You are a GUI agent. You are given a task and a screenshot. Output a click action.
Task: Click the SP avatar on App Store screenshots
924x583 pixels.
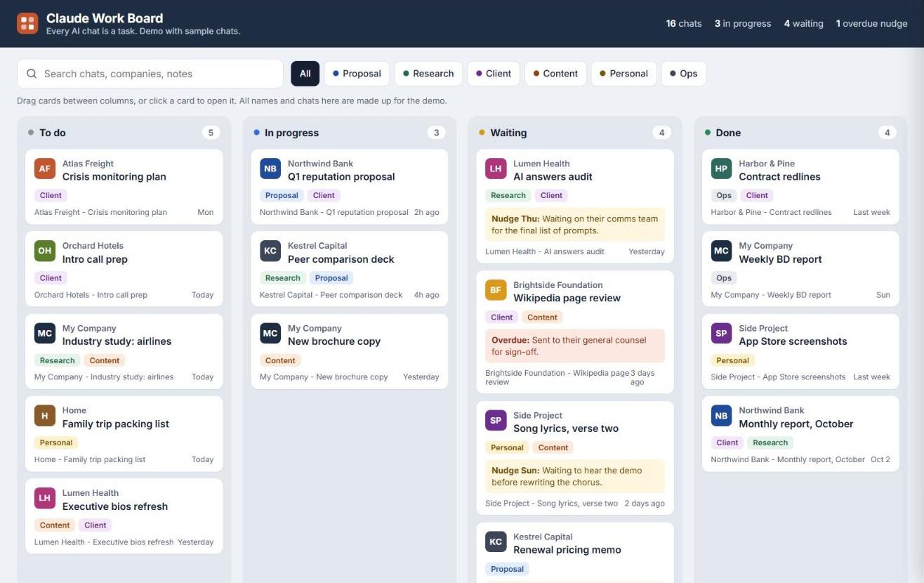click(x=721, y=333)
